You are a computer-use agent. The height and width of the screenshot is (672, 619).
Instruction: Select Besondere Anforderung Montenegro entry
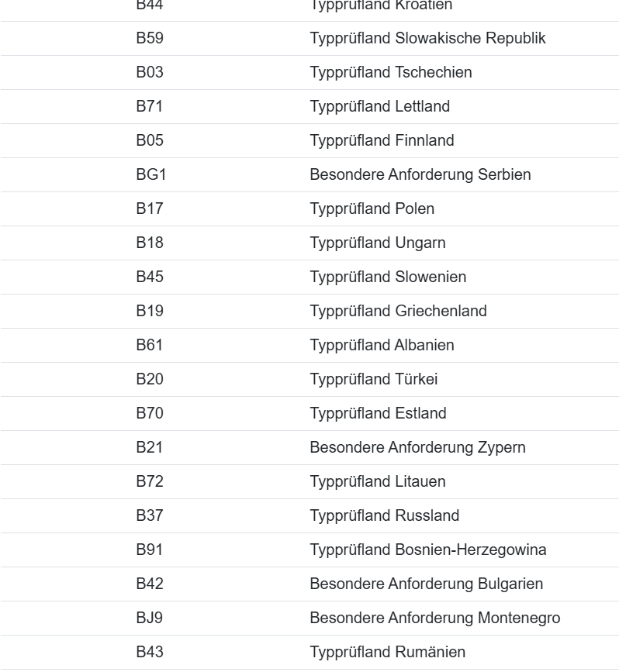435,618
